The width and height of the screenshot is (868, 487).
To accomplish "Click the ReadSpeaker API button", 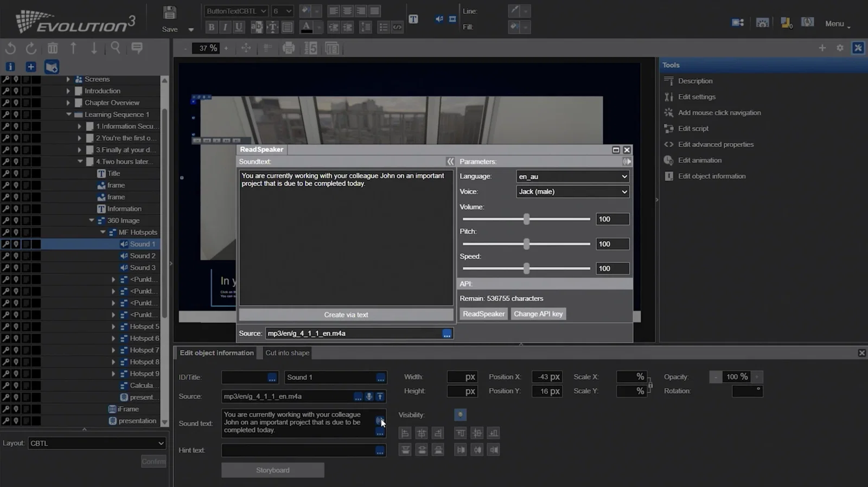I will click(x=483, y=314).
